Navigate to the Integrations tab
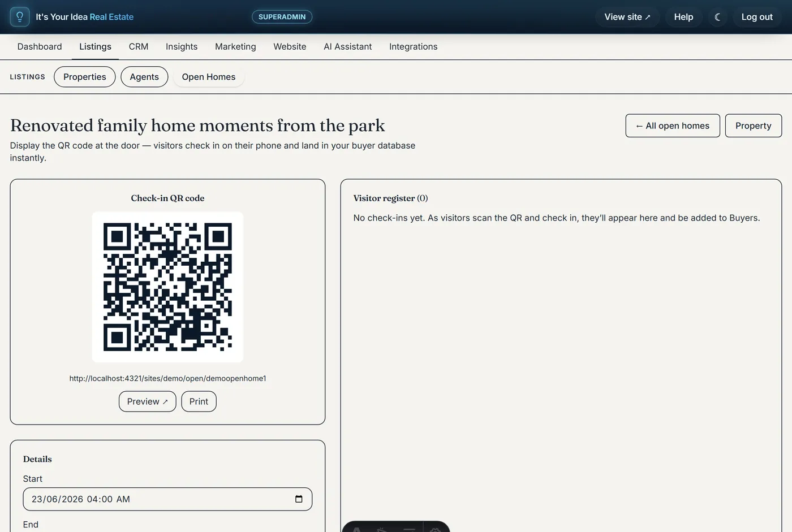The image size is (792, 532). coord(413,46)
